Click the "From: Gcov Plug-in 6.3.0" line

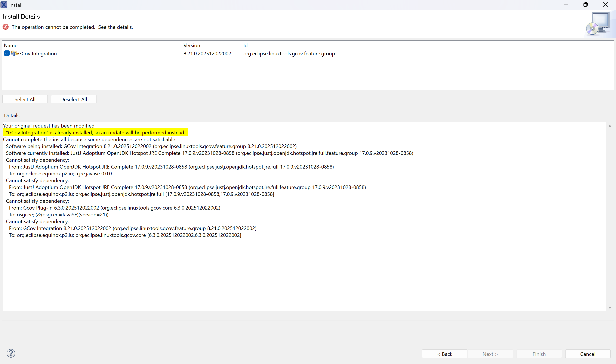[115, 208]
